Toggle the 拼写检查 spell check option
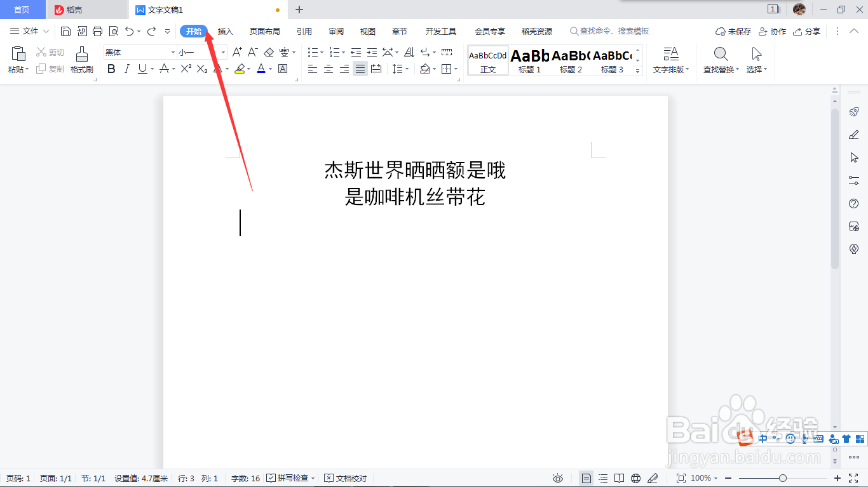The width and height of the screenshot is (868, 487). [290, 477]
